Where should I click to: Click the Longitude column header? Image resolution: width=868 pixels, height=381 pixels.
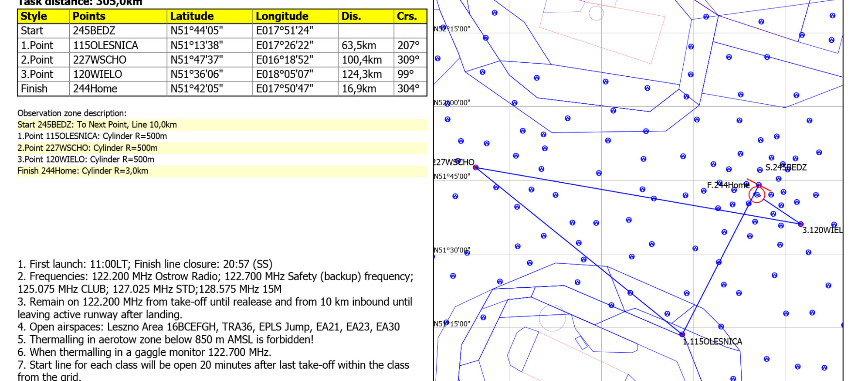282,16
